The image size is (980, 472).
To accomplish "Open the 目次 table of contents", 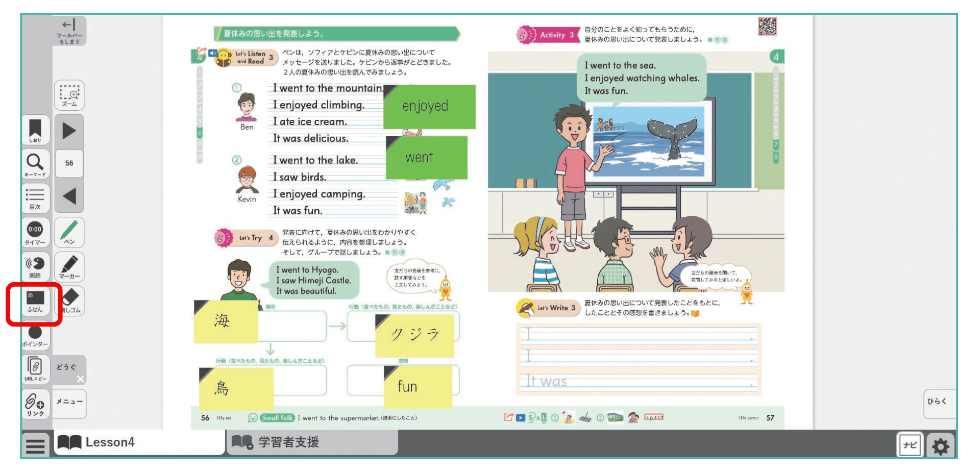I will pyautogui.click(x=35, y=198).
